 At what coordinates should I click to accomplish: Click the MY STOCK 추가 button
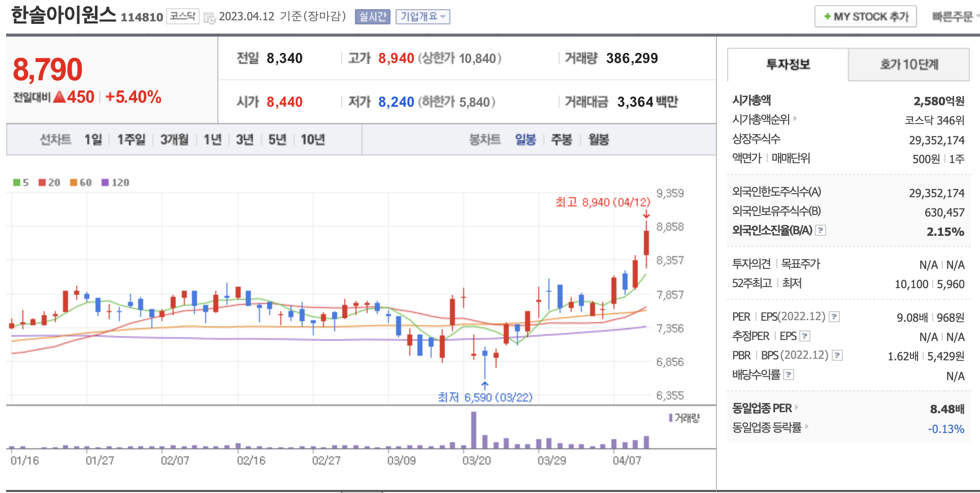[x=865, y=17]
